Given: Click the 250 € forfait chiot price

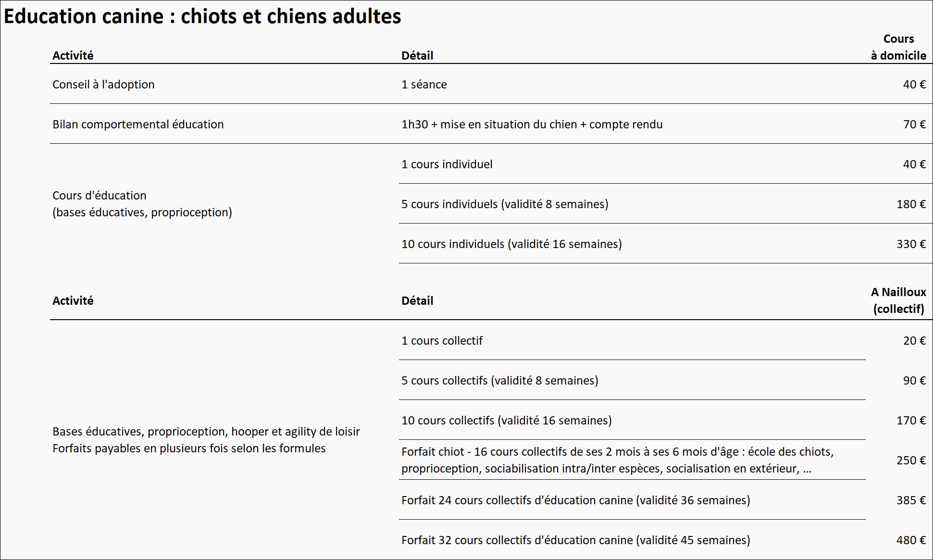Looking at the screenshot, I should click(910, 460).
